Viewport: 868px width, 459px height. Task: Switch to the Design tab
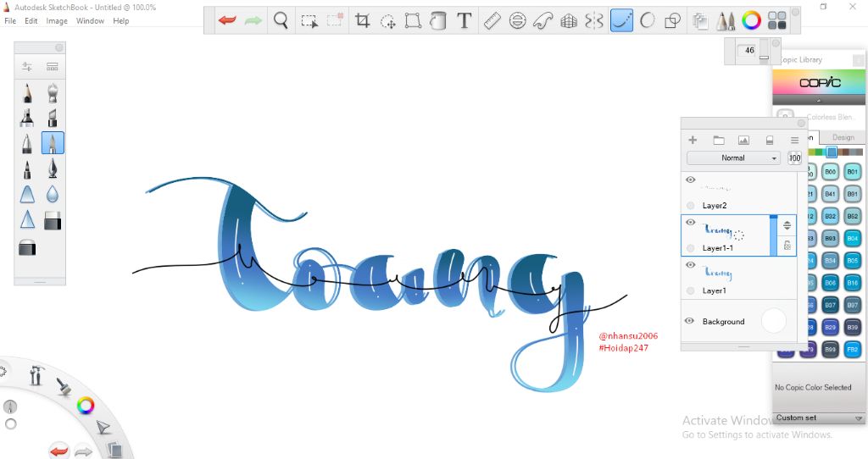click(x=843, y=137)
